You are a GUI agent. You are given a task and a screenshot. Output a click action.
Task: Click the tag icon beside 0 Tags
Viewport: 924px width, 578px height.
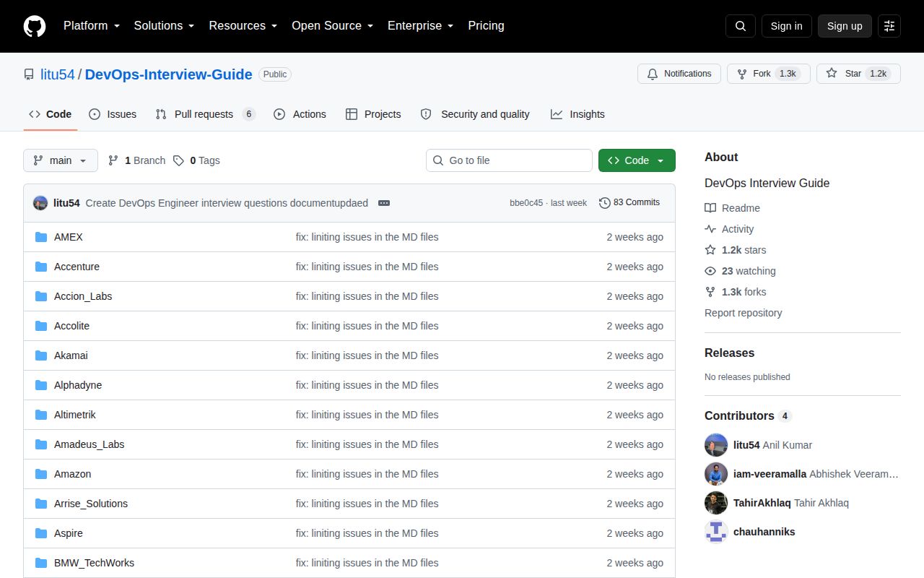[178, 160]
